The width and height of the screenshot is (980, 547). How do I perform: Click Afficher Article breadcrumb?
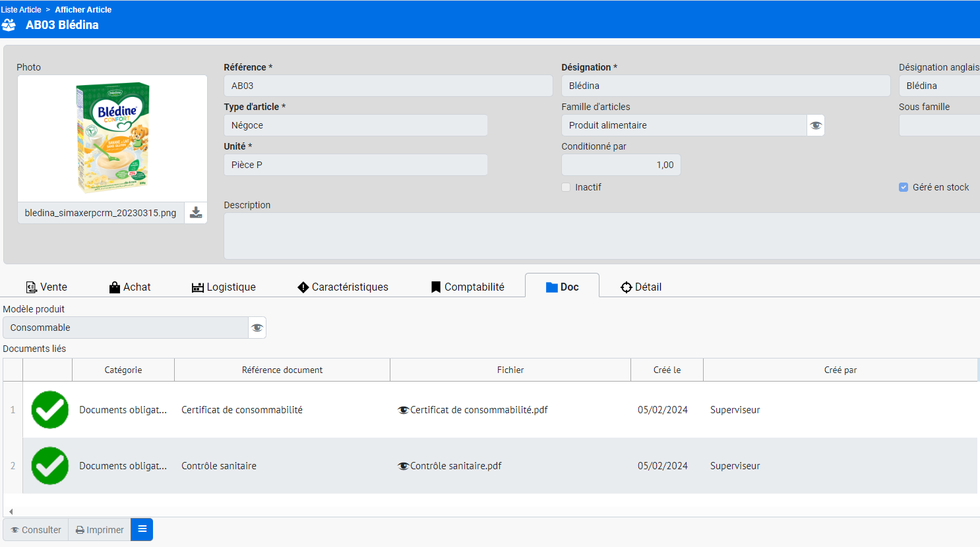(x=83, y=10)
